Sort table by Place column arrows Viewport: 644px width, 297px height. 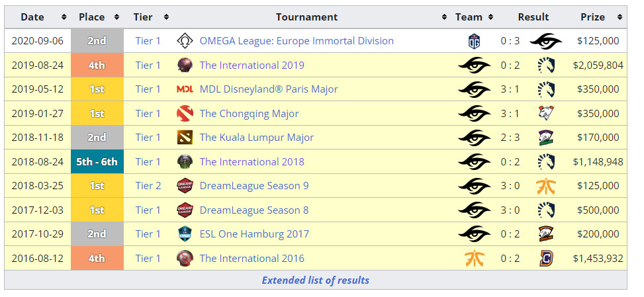116,17
